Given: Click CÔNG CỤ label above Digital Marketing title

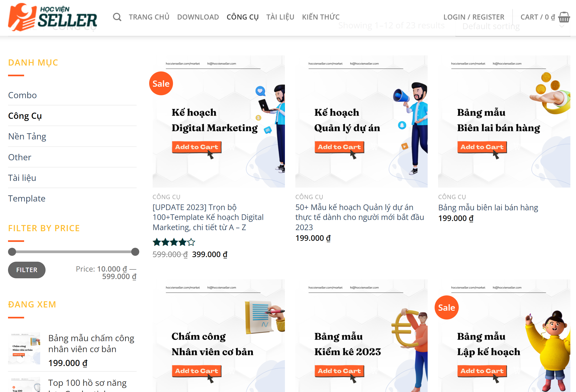Looking at the screenshot, I should 166,197.
